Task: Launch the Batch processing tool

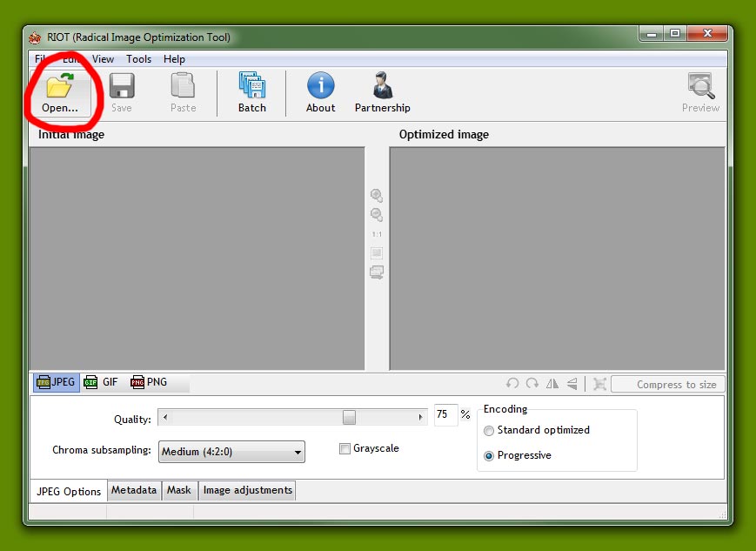Action: click(x=251, y=92)
